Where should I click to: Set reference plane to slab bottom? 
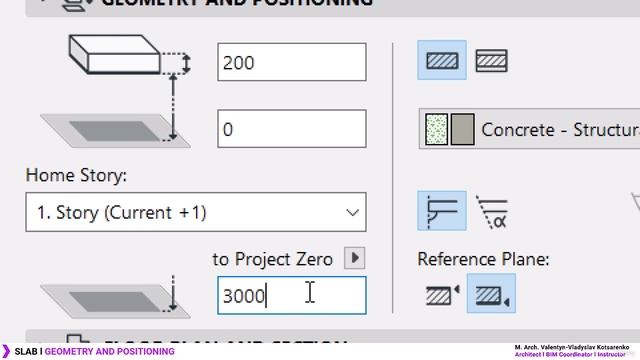pos(491,293)
